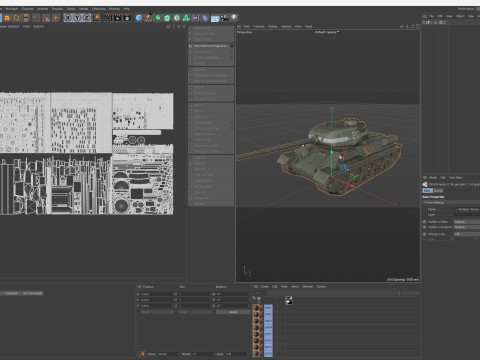
Task: Toggle the Z axis lock
Action: click(x=87, y=18)
